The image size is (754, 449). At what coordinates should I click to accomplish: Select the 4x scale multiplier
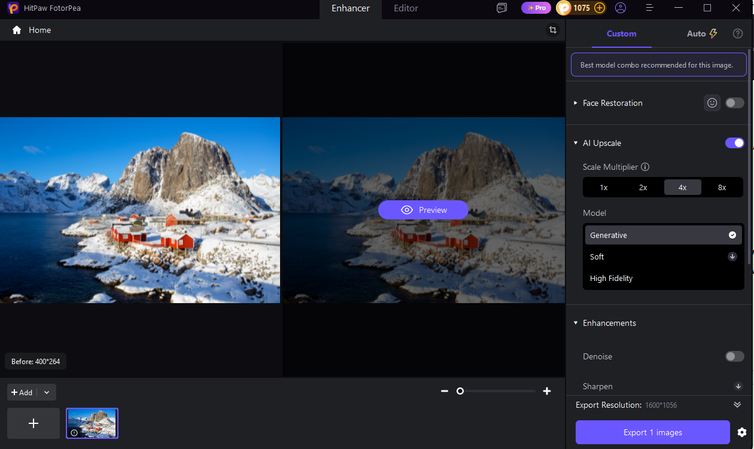[x=682, y=187]
